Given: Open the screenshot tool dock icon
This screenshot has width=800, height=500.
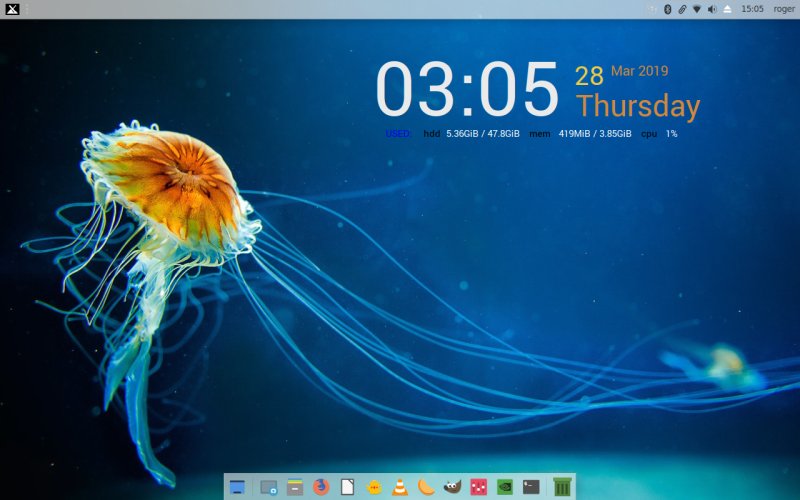Looking at the screenshot, I should tap(268, 487).
